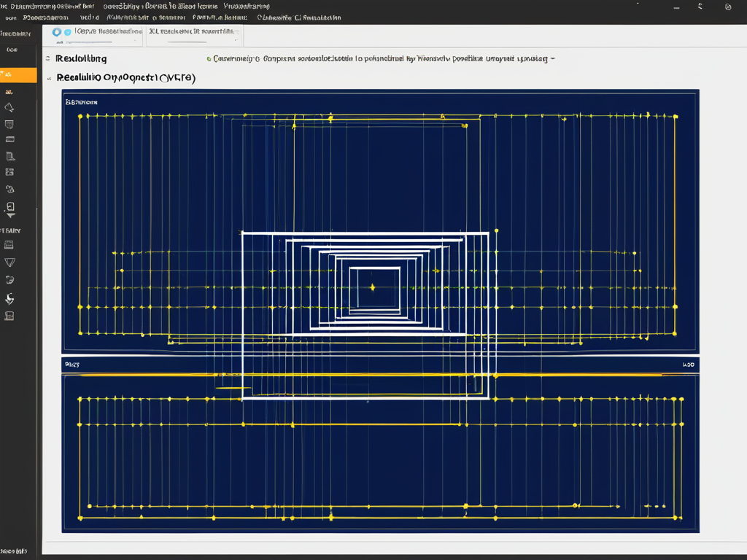The height and width of the screenshot is (560, 747).
Task: Select the highlighted orange tool in the left sidebar
Action: pyautogui.click(x=9, y=76)
